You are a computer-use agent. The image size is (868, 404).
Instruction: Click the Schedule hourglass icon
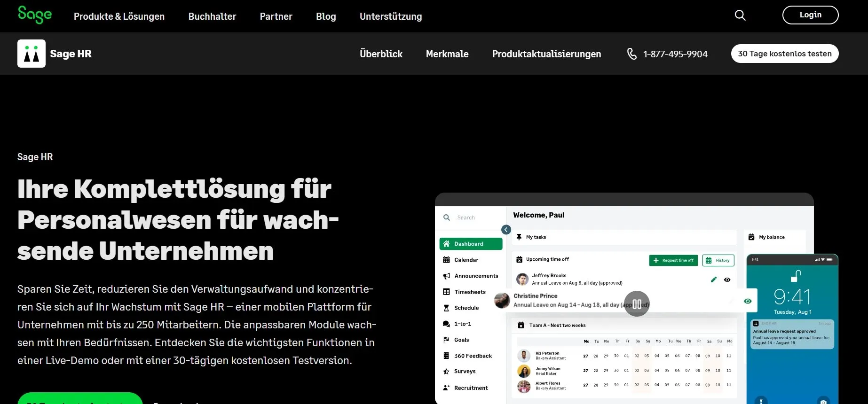(x=447, y=308)
